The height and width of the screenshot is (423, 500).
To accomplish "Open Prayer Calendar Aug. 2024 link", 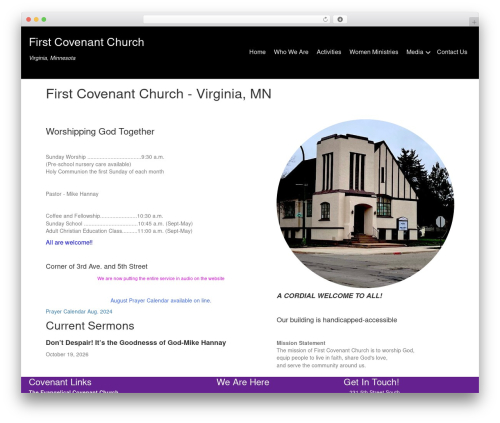I will click(x=79, y=312).
